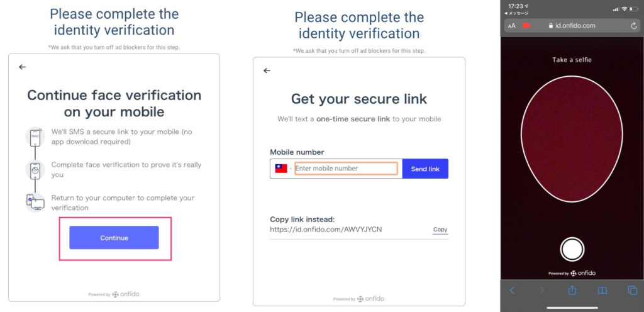The image size is (644, 312).
Task: Tap Safari's back navigation chevron
Action: pos(512,290)
